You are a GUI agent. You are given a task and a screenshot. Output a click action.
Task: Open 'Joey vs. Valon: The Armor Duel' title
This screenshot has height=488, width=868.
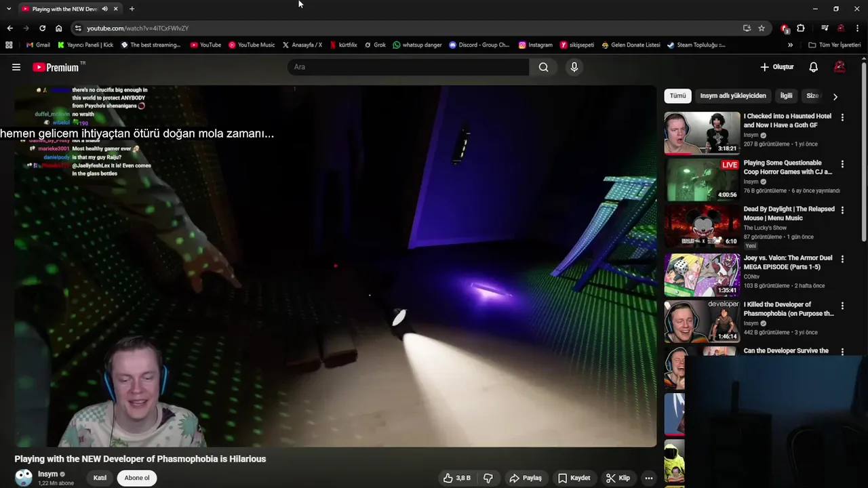(788, 262)
